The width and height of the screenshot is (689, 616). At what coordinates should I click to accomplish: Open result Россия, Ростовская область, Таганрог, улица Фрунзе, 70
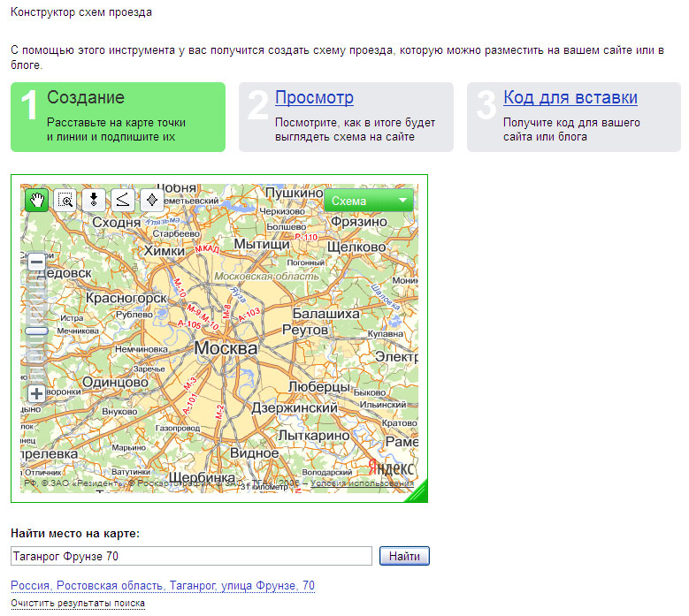[163, 586]
